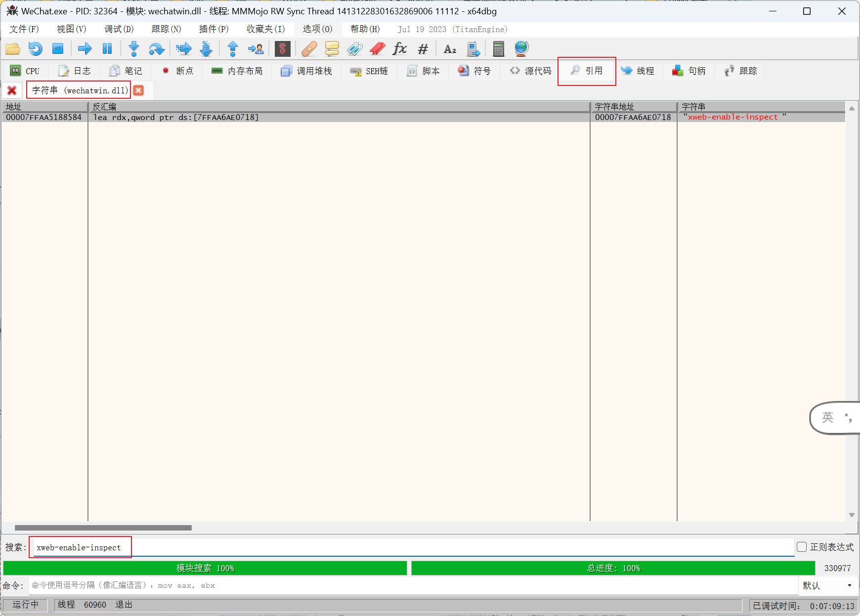This screenshot has height=616, width=860.
Task: Restart debugging with the circular arrow icon
Action: [x=35, y=49]
